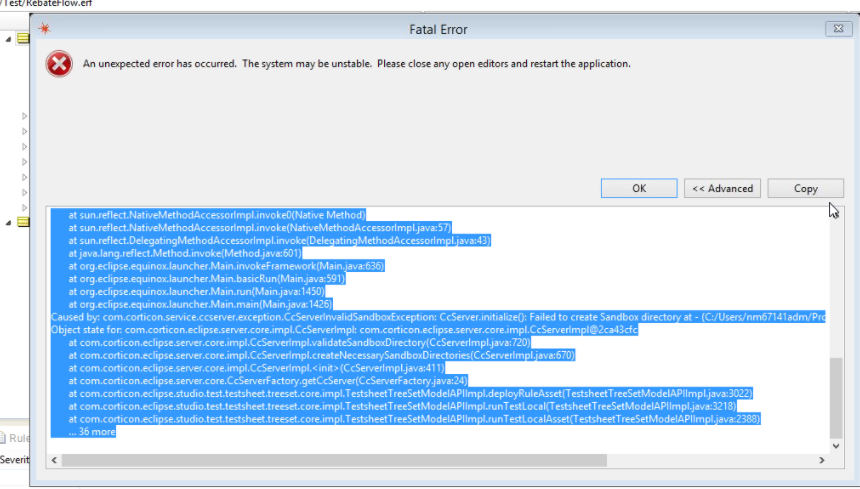Copy the error stack trace

(x=805, y=188)
